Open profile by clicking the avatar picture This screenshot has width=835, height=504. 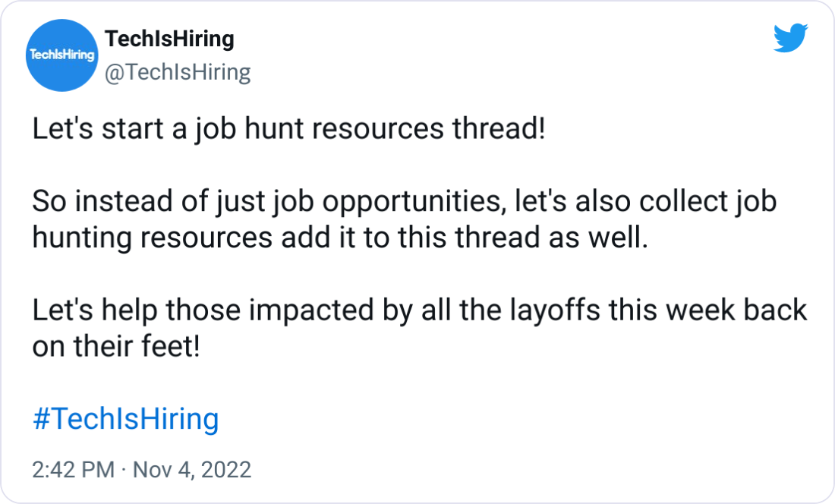point(61,55)
